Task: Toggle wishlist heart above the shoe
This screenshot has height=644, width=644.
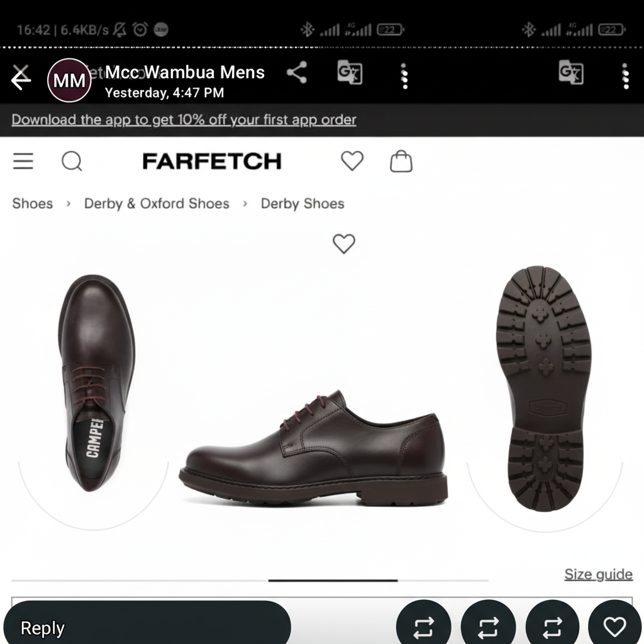Action: [x=344, y=243]
